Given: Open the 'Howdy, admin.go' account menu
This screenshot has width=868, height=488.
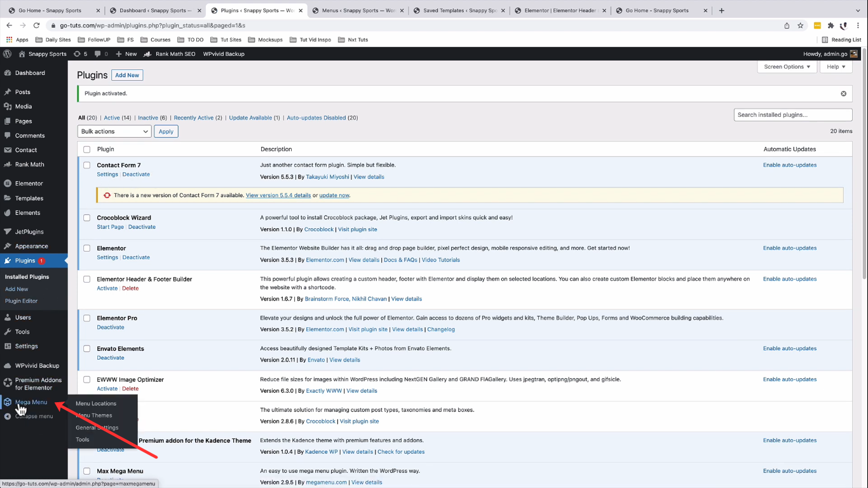Looking at the screenshot, I should click(831, 54).
